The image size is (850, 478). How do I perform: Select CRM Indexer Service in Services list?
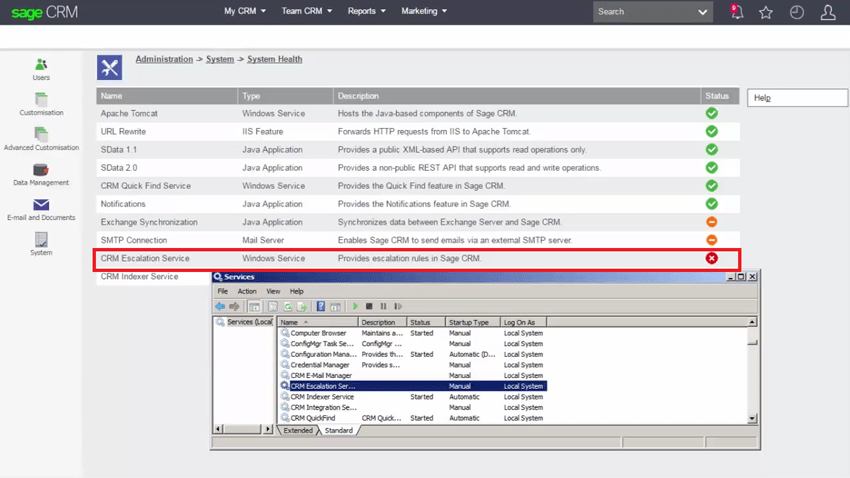pyautogui.click(x=413, y=397)
